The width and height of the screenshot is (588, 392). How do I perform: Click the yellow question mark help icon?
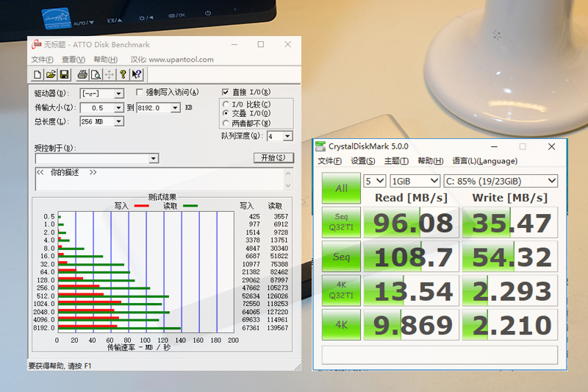pyautogui.click(x=123, y=74)
